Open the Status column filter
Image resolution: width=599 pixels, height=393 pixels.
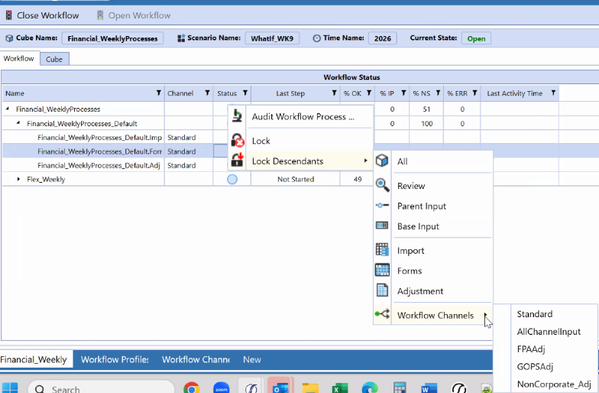coord(245,93)
